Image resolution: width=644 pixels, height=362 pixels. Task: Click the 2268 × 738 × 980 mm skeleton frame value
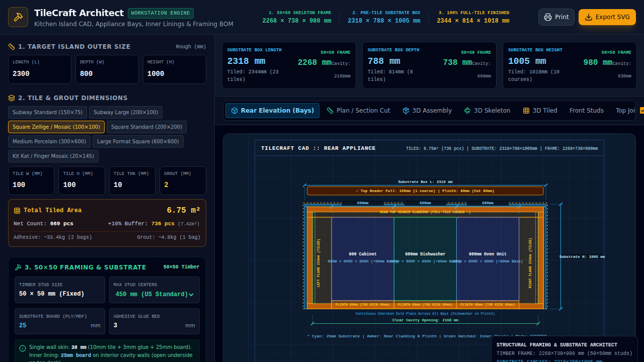[x=297, y=21]
